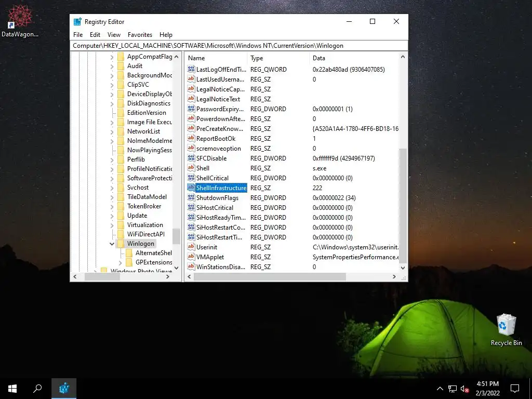Click tree pane scroll right arrow

point(167,277)
